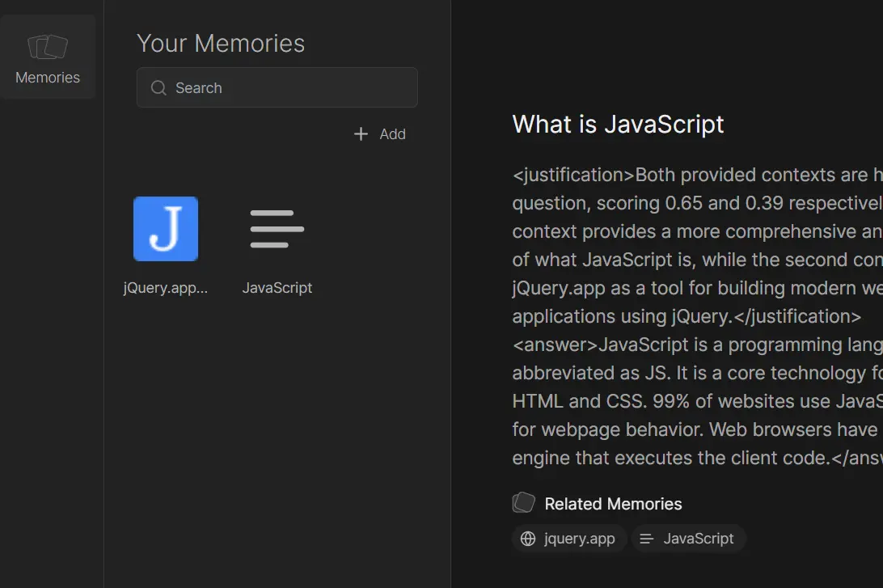Viewport: 883px width, 588px height.
Task: Click the Related Memories cards icon
Action: [x=524, y=502]
